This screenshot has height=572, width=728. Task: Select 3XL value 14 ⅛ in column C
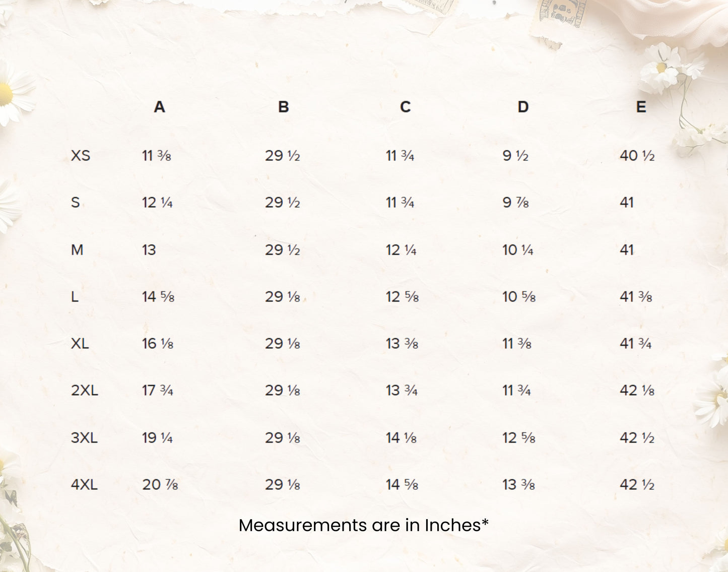[x=401, y=438]
